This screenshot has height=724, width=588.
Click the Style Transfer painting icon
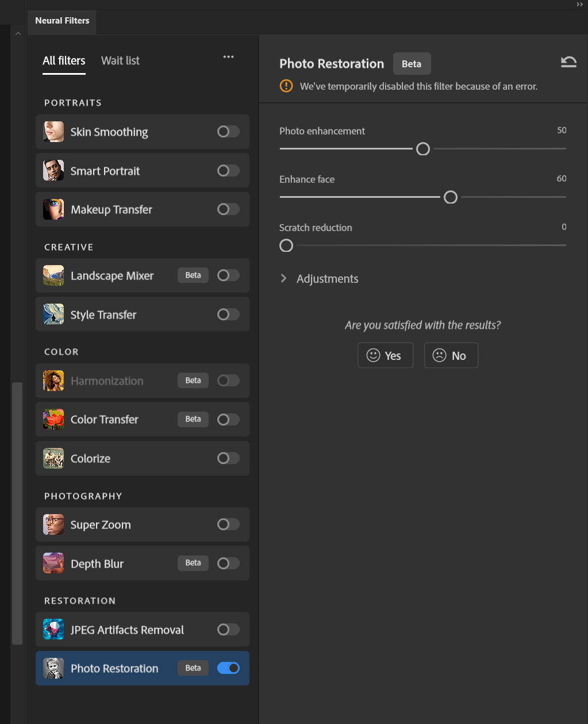point(53,315)
